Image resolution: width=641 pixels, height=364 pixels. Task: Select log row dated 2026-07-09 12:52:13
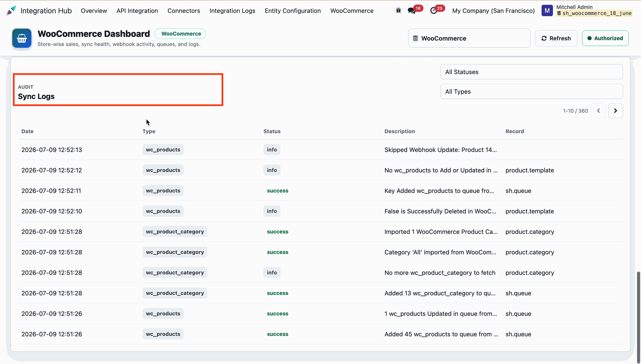click(320, 150)
